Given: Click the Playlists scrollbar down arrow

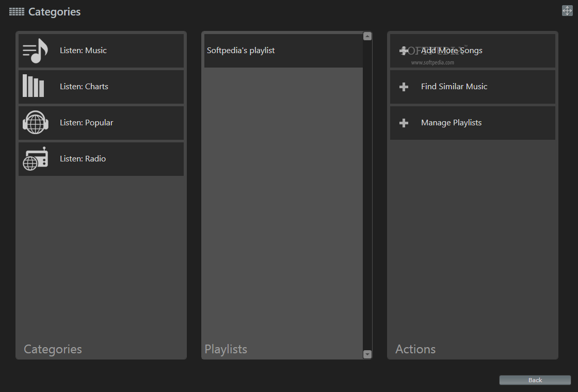Looking at the screenshot, I should coord(367,354).
